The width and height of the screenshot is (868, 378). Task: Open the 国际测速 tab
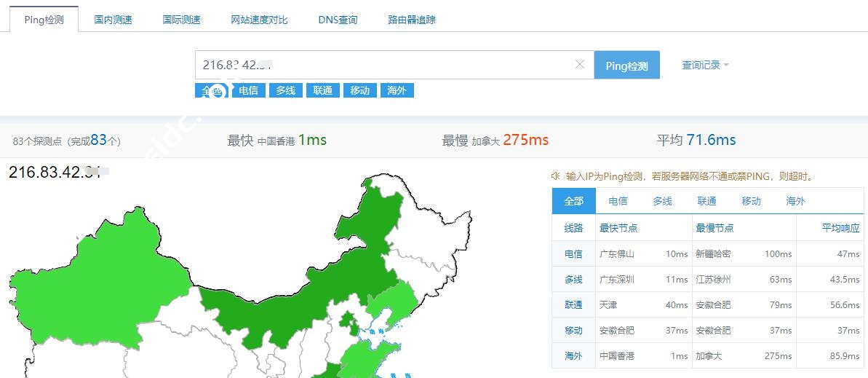[x=181, y=20]
